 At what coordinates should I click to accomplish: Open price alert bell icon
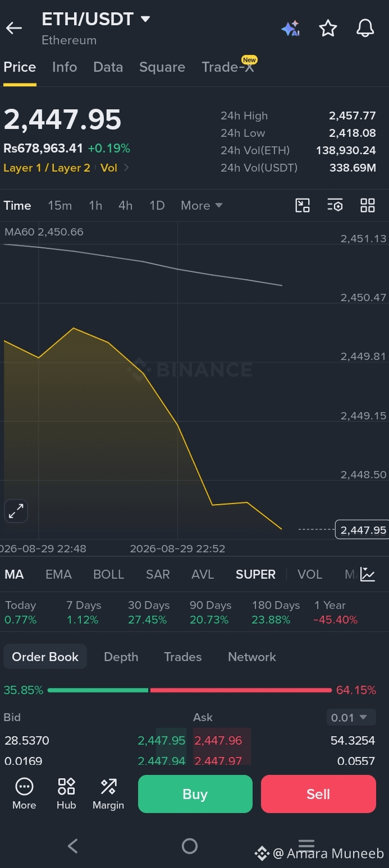coord(365,28)
